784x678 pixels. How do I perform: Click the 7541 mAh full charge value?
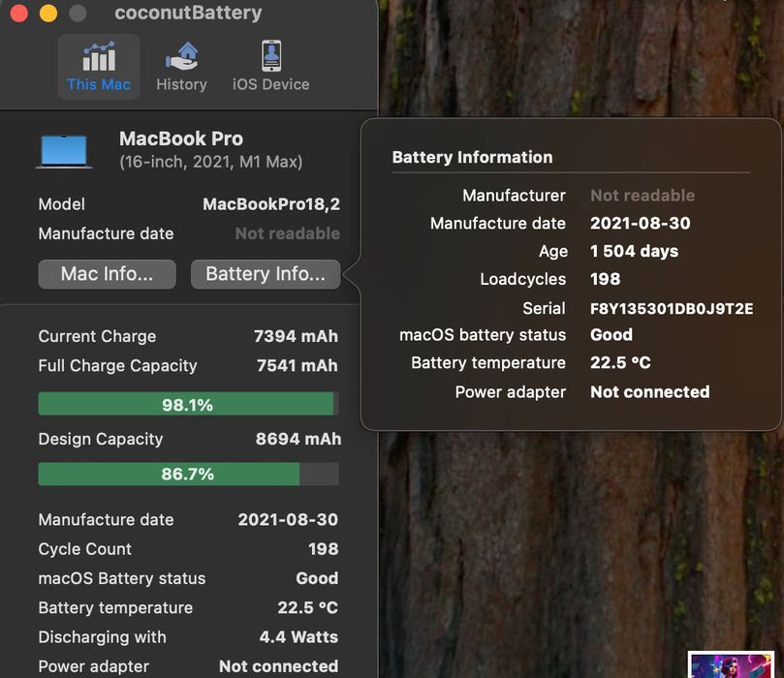[298, 366]
